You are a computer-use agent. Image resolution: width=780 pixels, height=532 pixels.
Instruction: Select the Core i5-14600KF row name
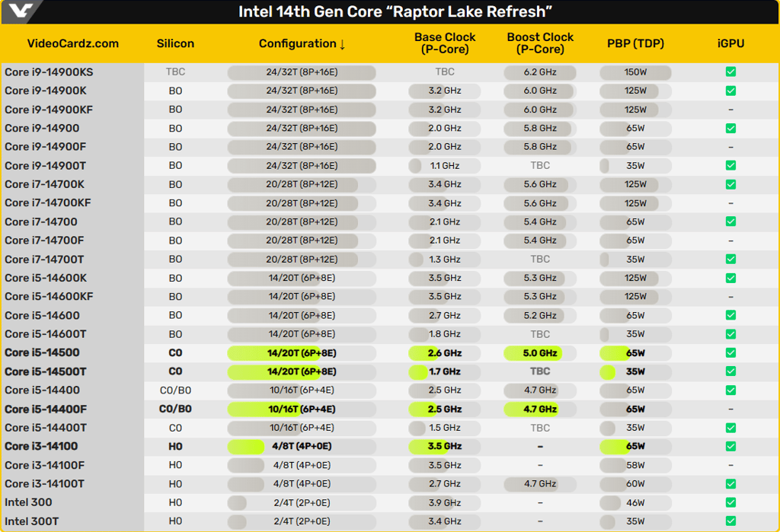click(49, 296)
